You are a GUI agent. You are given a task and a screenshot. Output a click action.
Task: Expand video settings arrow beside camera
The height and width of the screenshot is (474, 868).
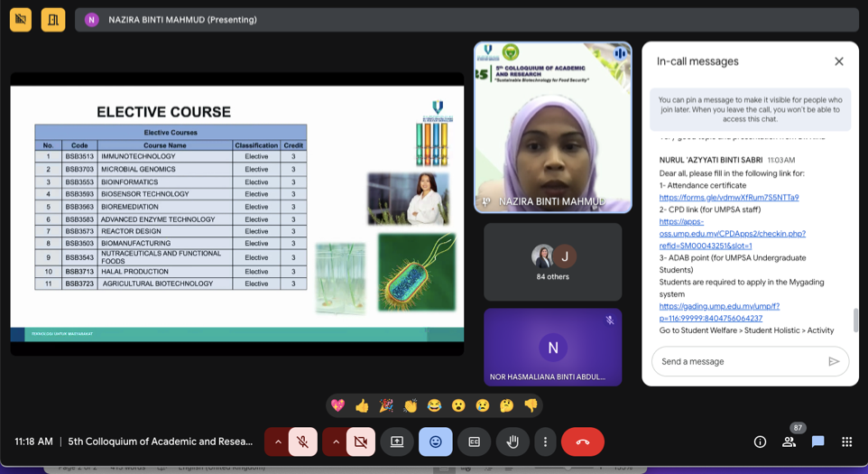tap(336, 441)
